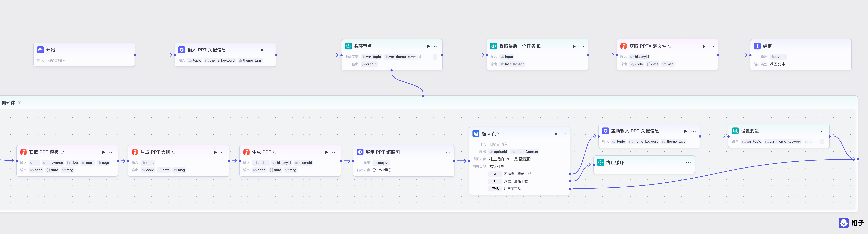This screenshot has height=234, width=868.
Task: Click the 生成 PPT 大纲 node icon
Action: [x=135, y=152]
